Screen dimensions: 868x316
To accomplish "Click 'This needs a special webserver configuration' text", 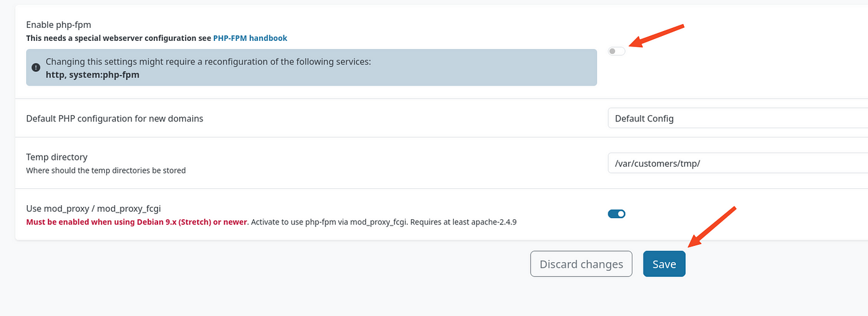I will [x=118, y=38].
